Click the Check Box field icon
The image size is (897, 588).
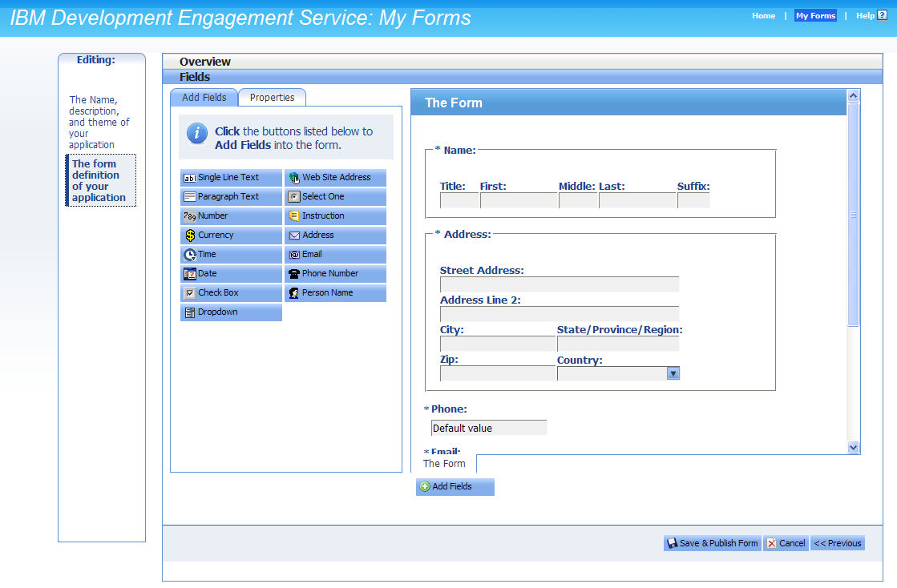pos(190,293)
